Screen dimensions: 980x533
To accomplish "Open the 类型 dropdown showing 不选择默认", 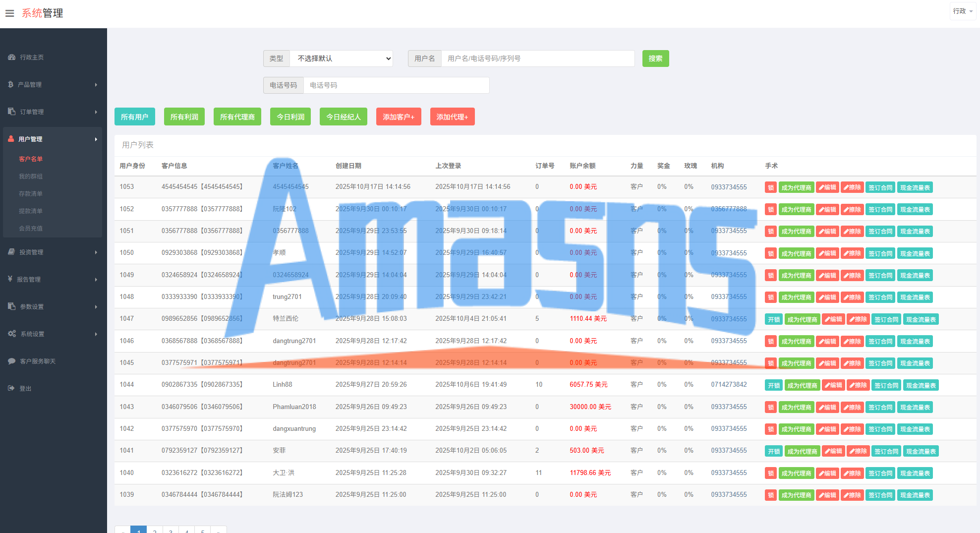I will pos(342,59).
